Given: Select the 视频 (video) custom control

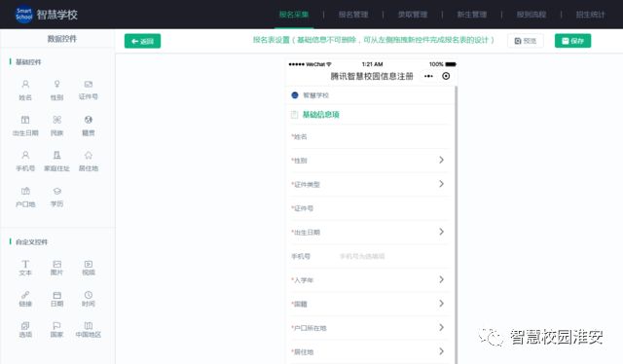Looking at the screenshot, I should (89, 268).
